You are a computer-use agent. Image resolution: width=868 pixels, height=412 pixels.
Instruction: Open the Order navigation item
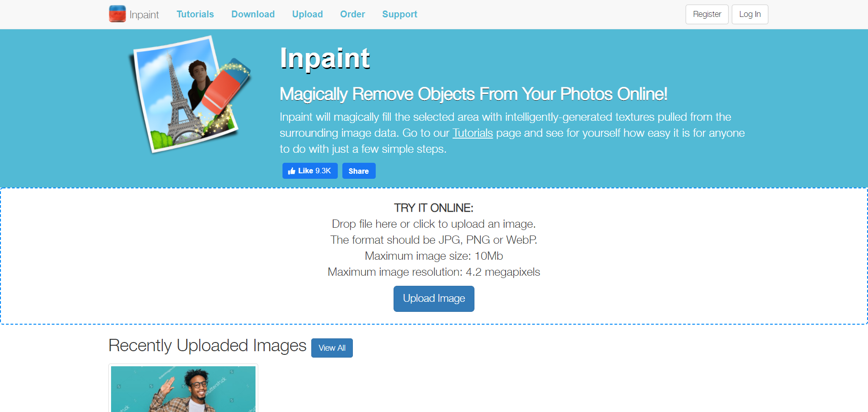pyautogui.click(x=352, y=14)
